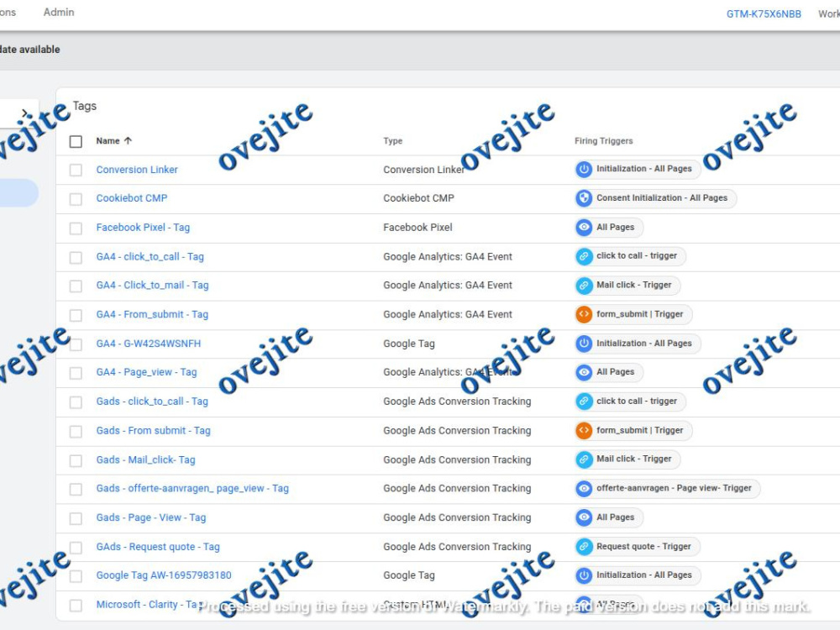Sort by the Firing Triggers column header
Image resolution: width=840 pixels, height=630 pixels.
pos(604,141)
